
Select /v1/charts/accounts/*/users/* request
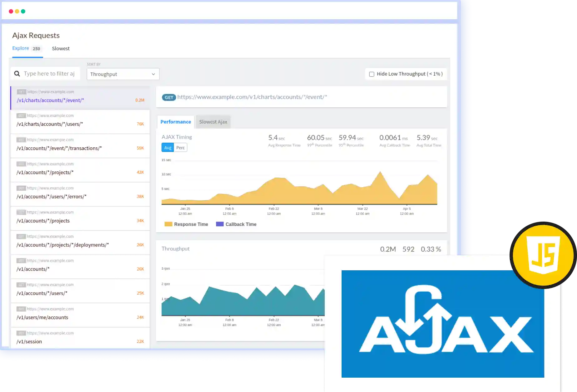80,122
